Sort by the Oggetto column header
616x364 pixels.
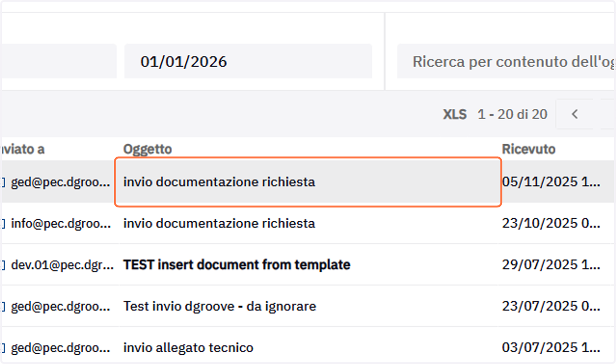tap(147, 149)
